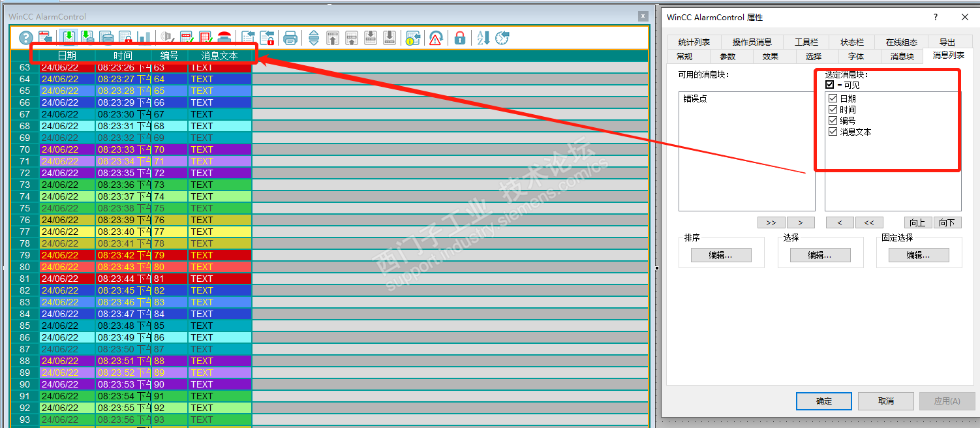Image resolution: width=980 pixels, height=428 pixels.
Task: Switch to the 操作员消息 tab
Action: tap(752, 42)
